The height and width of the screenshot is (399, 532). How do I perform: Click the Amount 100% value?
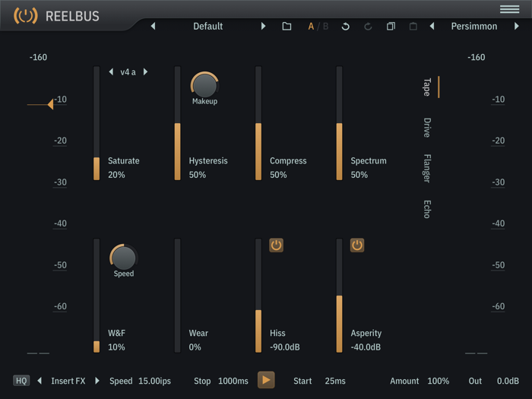pyautogui.click(x=438, y=381)
